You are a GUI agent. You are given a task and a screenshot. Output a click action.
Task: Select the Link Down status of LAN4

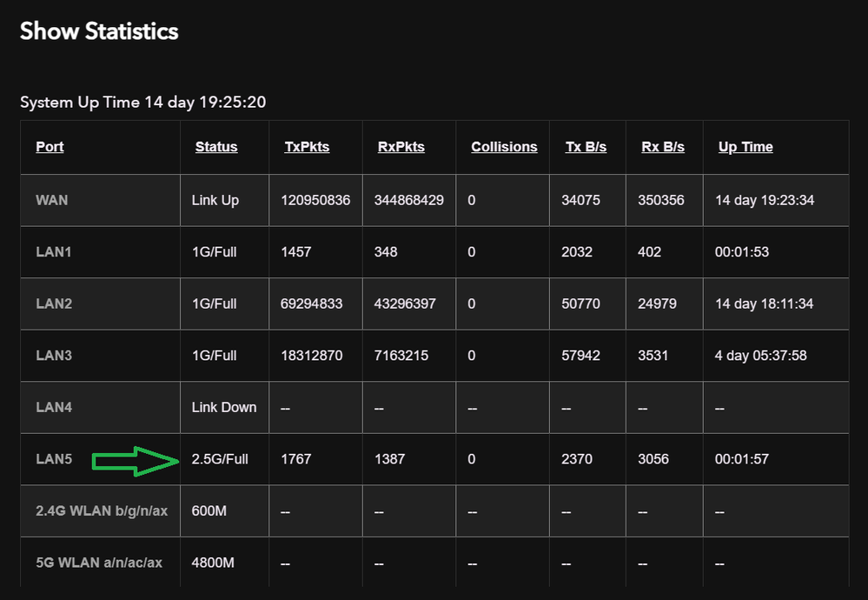click(224, 407)
